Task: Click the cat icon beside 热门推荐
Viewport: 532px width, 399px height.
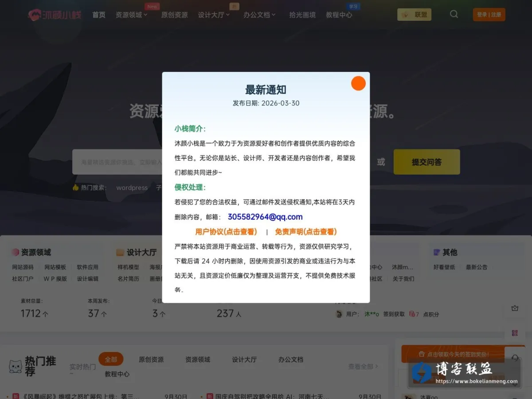Action: [16, 366]
